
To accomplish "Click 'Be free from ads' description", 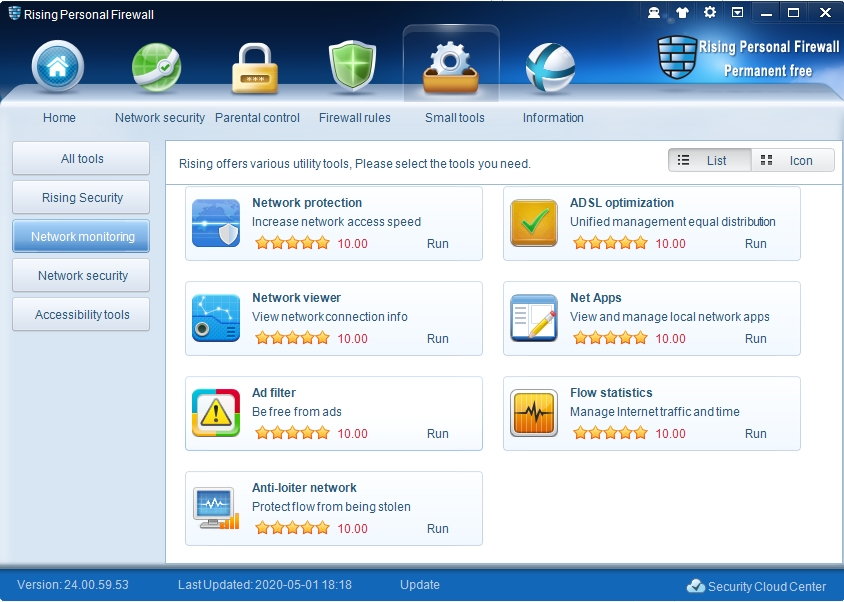I will (297, 412).
